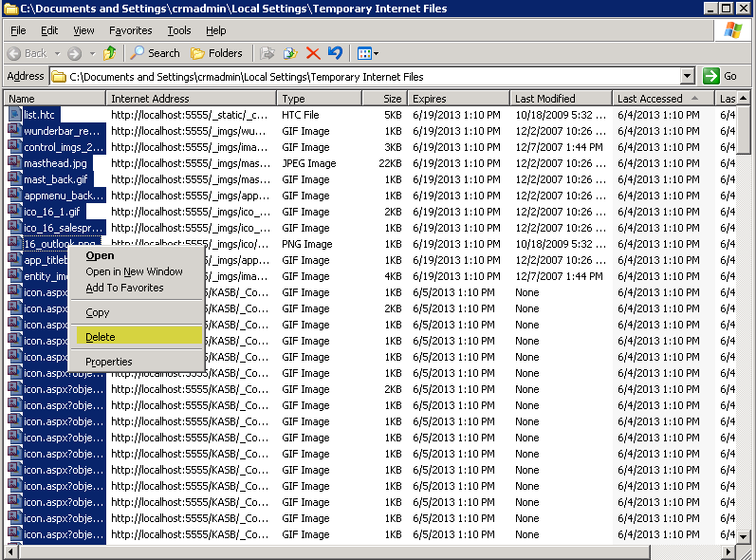Select the ico_16_1.gif file name
The image size is (756, 560).
click(52, 212)
